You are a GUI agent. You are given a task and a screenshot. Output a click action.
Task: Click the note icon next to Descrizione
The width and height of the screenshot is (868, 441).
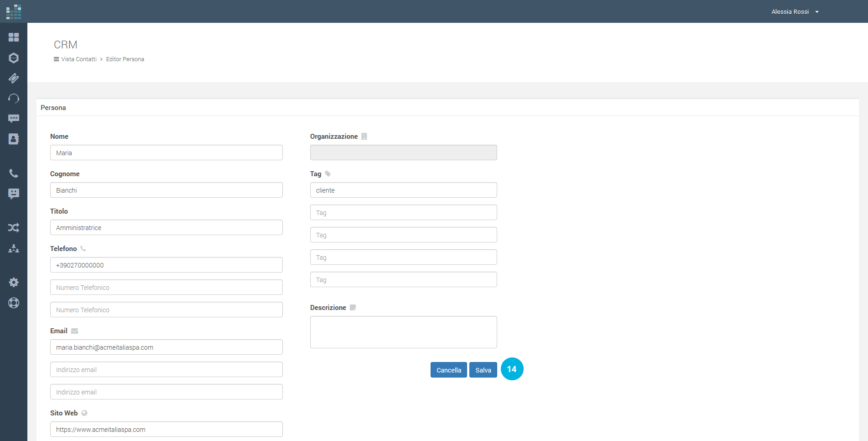coord(353,308)
